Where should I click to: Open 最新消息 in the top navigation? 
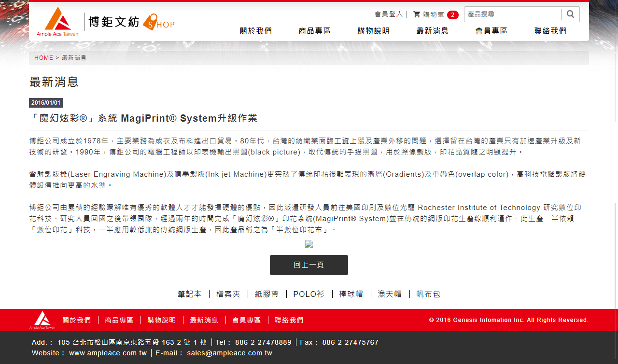click(x=433, y=31)
